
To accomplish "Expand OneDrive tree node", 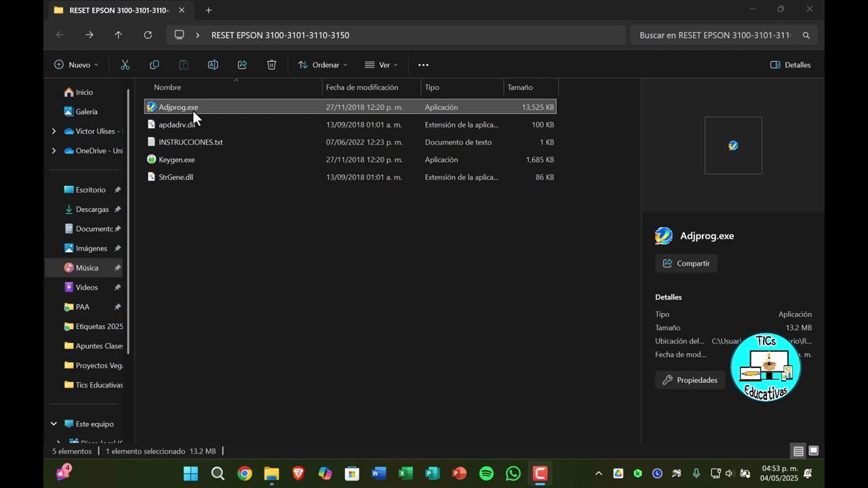I will (x=54, y=150).
